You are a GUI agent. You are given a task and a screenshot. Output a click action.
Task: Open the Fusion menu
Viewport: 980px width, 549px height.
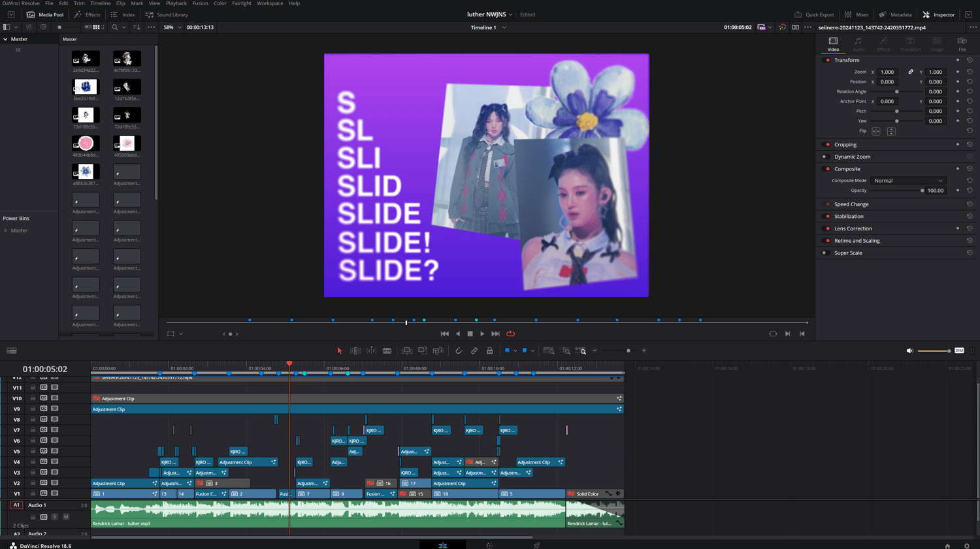[x=200, y=3]
